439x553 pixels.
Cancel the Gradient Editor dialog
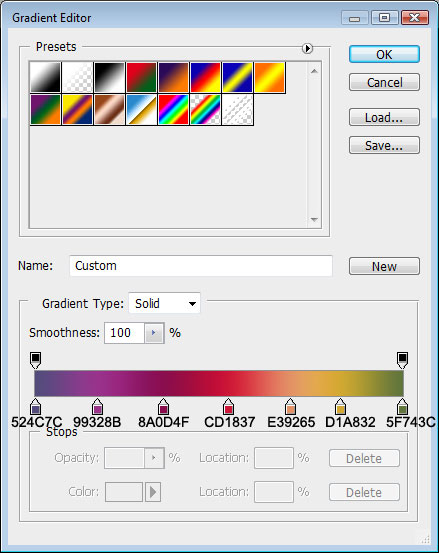(x=384, y=82)
